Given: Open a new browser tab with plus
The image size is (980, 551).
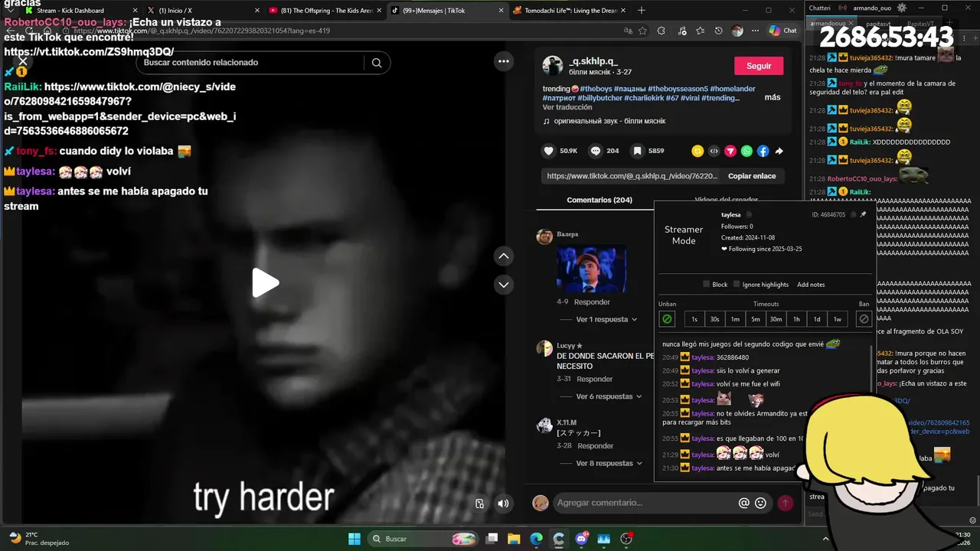Looking at the screenshot, I should point(642,11).
